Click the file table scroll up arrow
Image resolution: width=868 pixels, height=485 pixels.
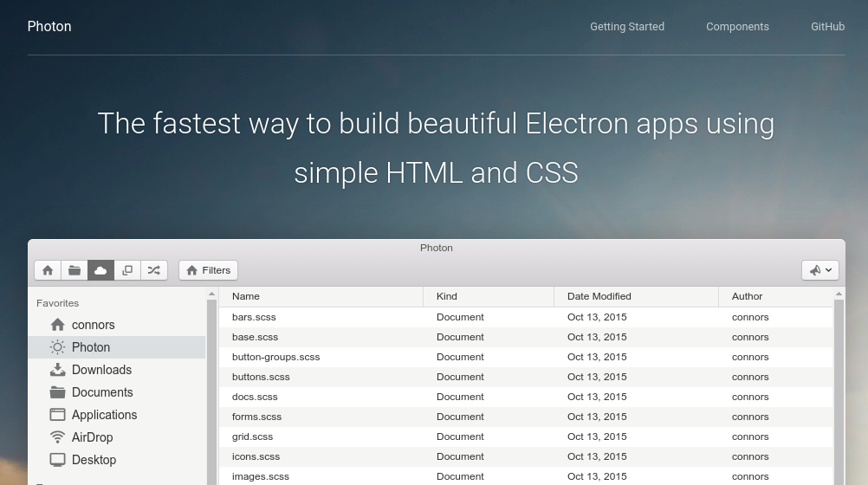click(x=839, y=294)
